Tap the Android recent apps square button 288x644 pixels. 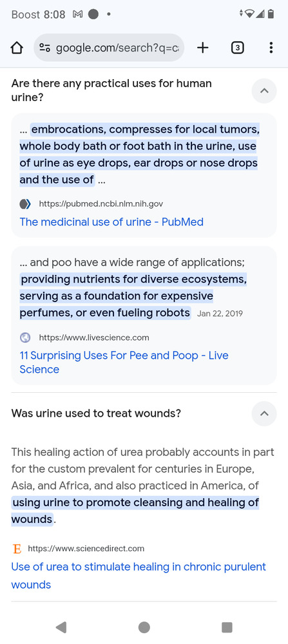click(227, 627)
